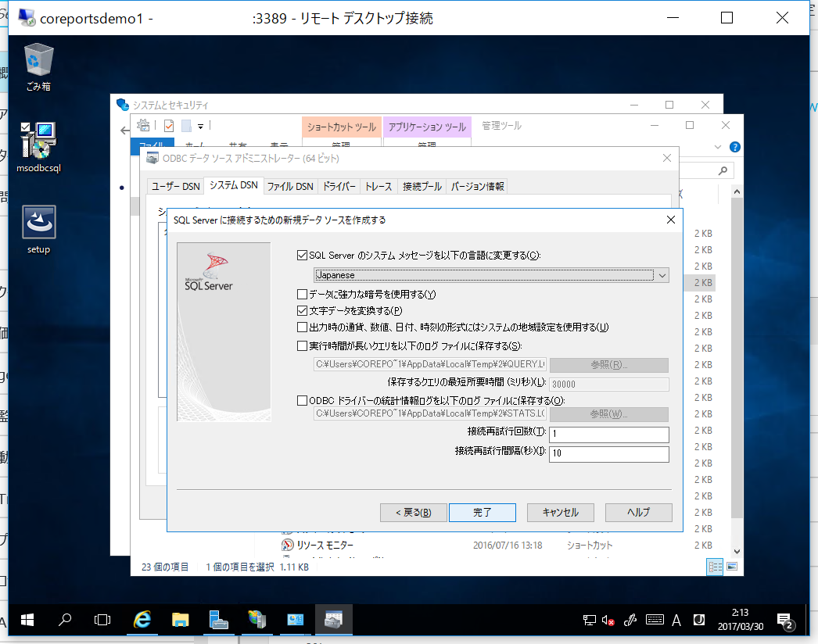Switch to ファイル DSN tab

coord(290,186)
